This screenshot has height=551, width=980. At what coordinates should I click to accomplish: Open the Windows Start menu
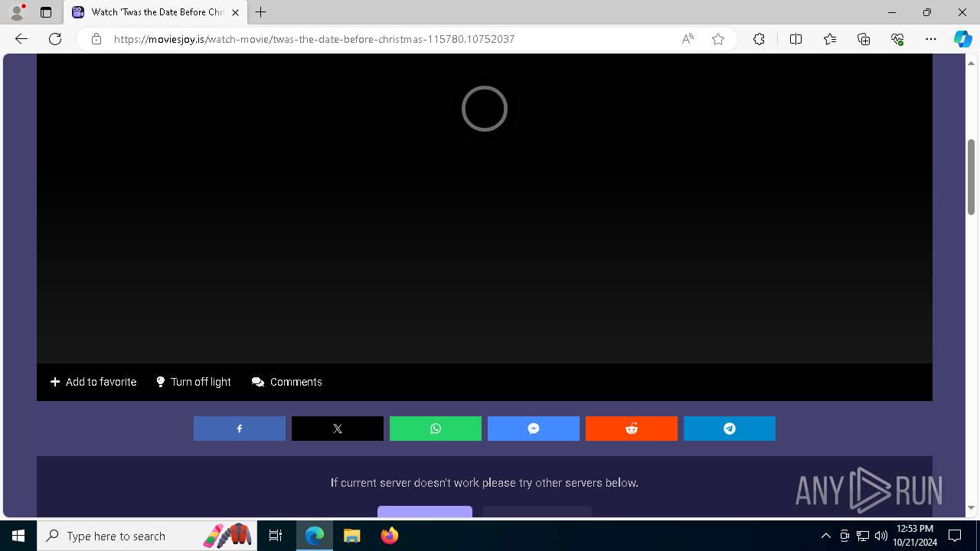pos(18,536)
